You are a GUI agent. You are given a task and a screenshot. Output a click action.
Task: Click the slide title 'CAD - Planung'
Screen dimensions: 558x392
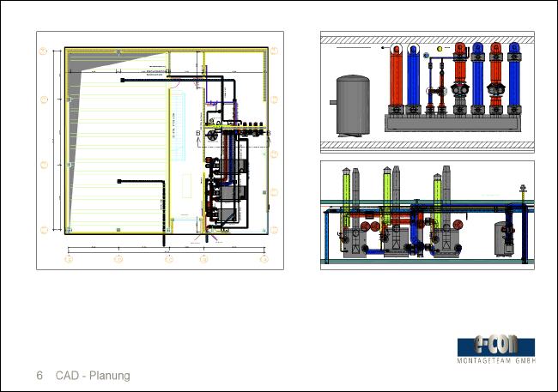point(93,376)
